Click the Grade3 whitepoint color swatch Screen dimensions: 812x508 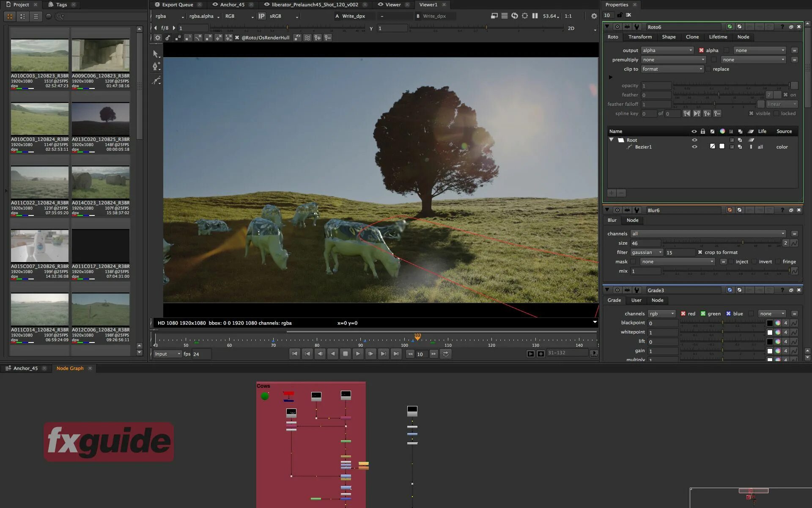coord(770,332)
